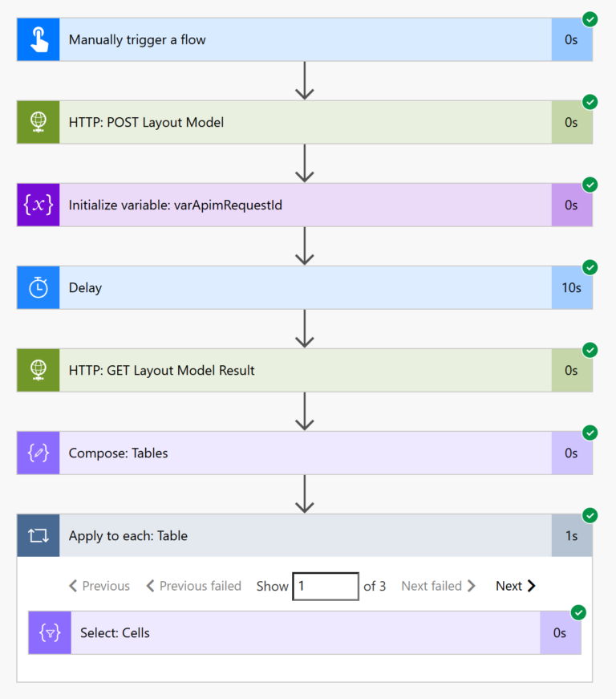Click the Show iteration number field

pos(325,586)
